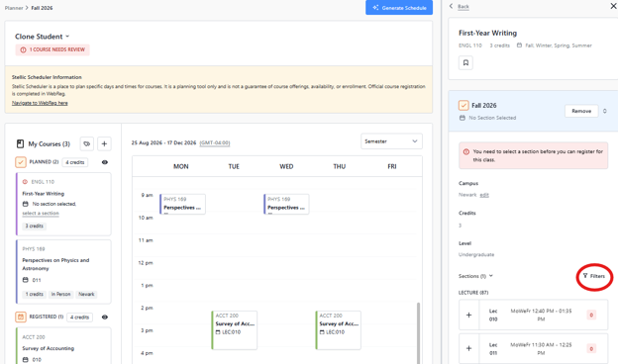Image resolution: width=618 pixels, height=364 pixels.
Task: Select the Thursday ACCT 200 calendar event
Action: pyautogui.click(x=338, y=330)
